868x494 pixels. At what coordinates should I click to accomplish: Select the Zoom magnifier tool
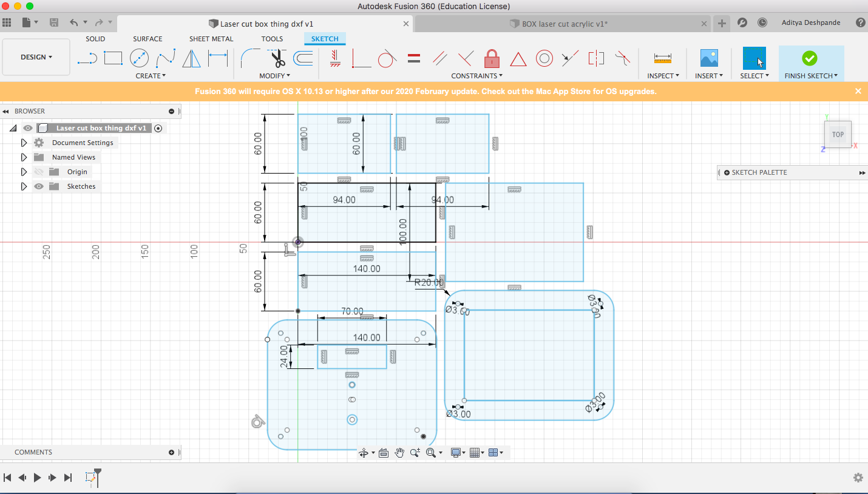coord(415,453)
